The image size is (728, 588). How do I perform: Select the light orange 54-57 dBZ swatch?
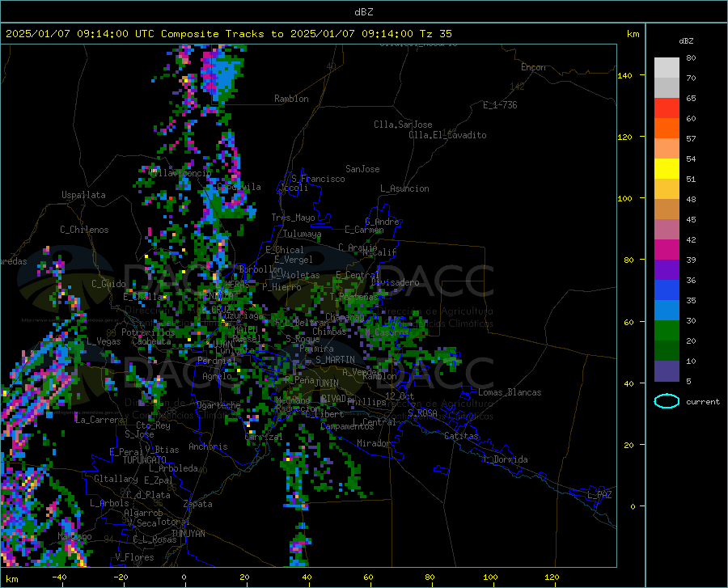(x=667, y=149)
